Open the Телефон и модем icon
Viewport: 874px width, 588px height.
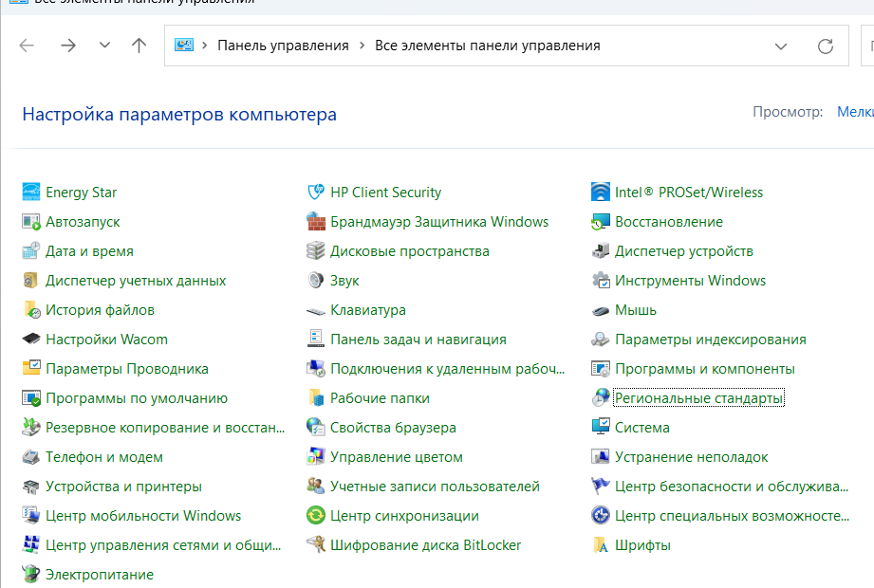click(x=31, y=457)
